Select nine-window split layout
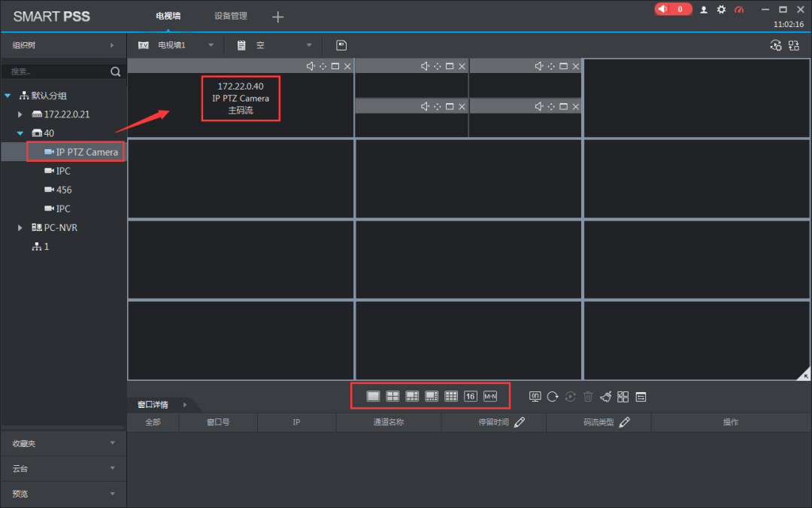Viewport: 812px width, 508px height. [451, 397]
